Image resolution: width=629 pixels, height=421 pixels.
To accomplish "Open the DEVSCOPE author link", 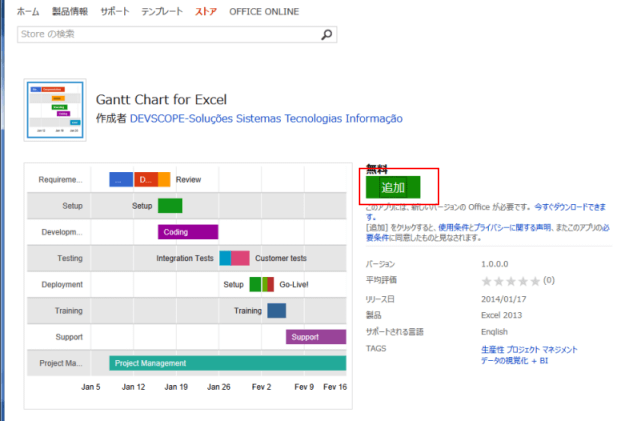I will click(x=266, y=118).
